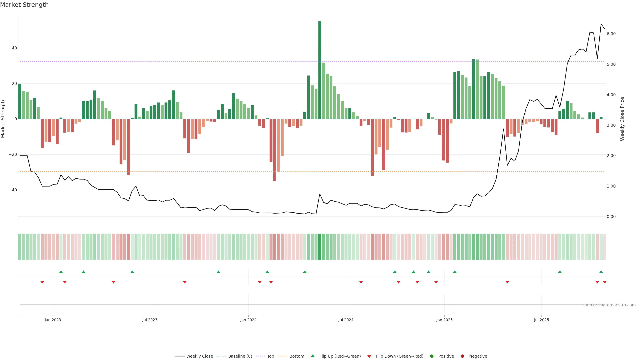Click the leftmost red flip-down triangle marker
Screen dimensions: 644x362
42,282
